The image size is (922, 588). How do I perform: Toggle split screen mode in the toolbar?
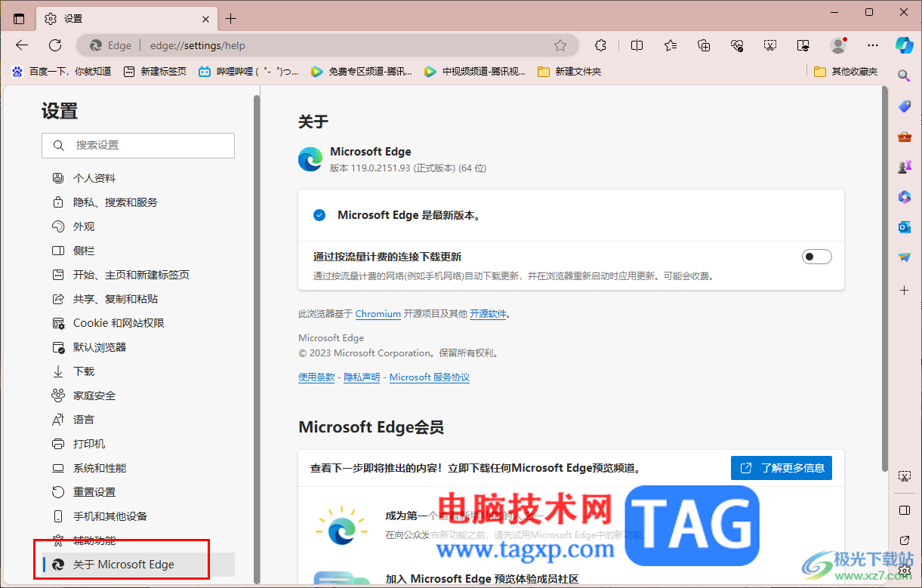click(637, 45)
